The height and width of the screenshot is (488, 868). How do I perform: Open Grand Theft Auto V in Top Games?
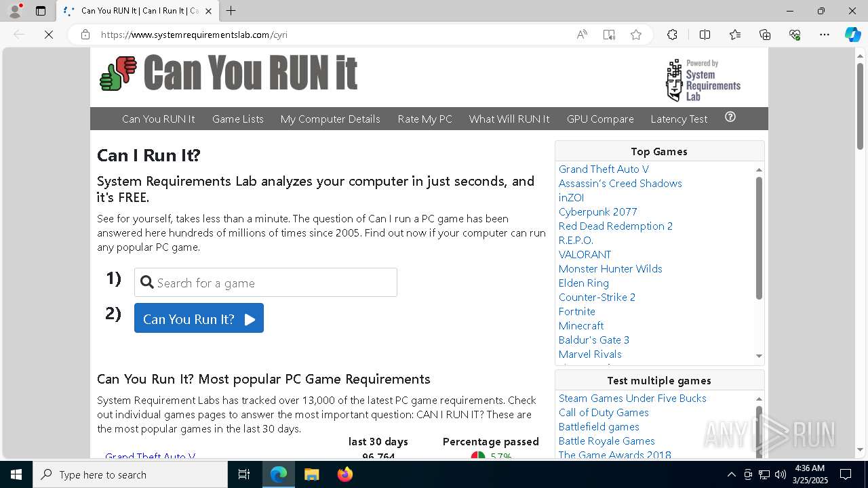click(x=604, y=169)
